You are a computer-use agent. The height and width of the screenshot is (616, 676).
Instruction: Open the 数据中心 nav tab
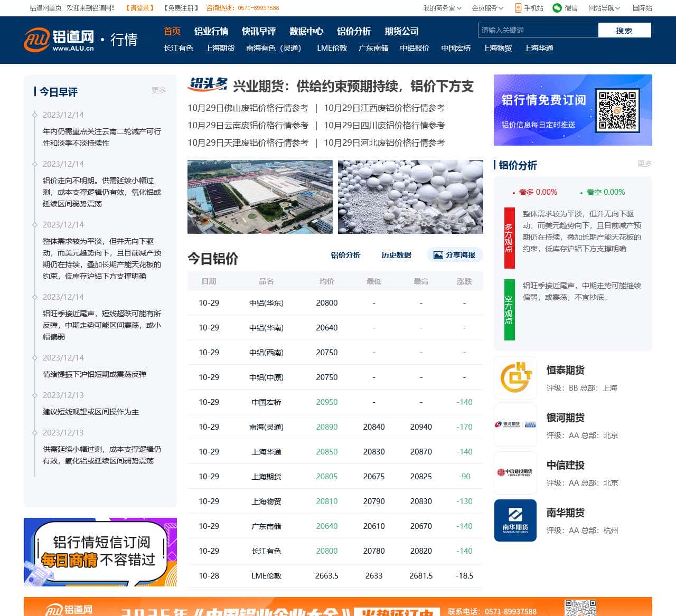[x=306, y=31]
